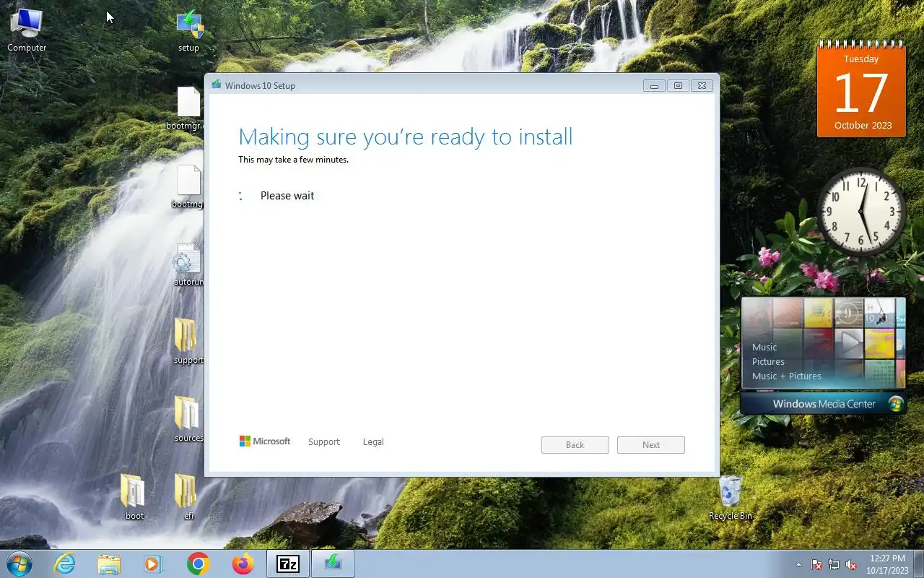The width and height of the screenshot is (924, 578).
Task: Select the setup desktop icon
Action: pos(188,30)
